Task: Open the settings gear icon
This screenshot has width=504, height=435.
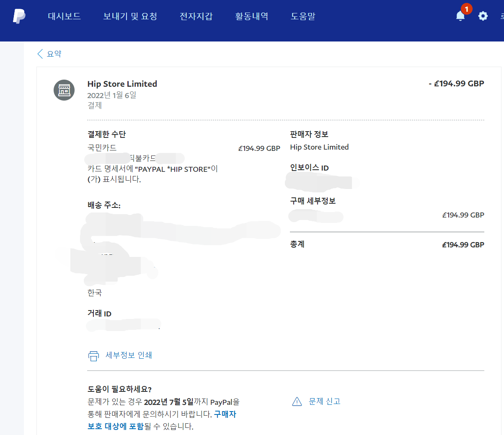Action: tap(483, 16)
